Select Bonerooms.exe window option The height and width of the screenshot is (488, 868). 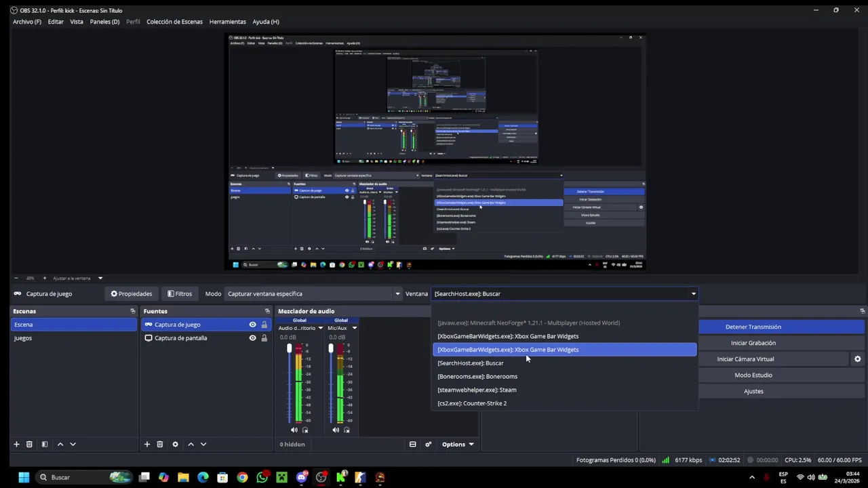click(x=564, y=376)
